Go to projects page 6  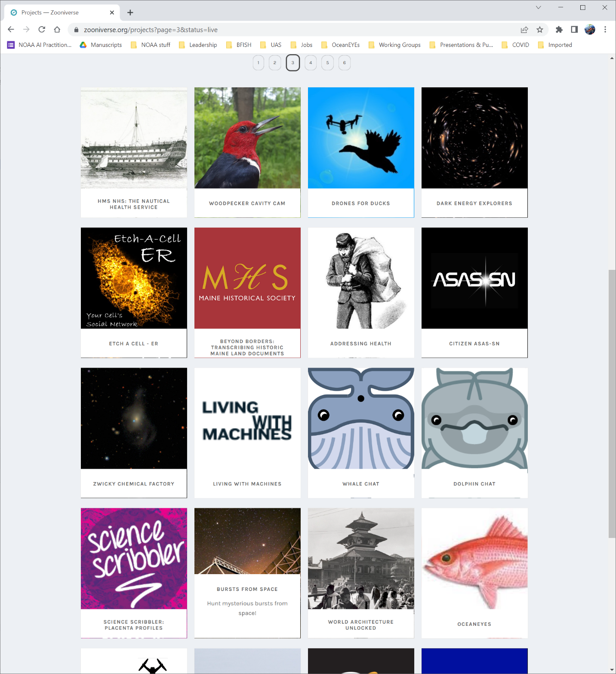coord(344,63)
